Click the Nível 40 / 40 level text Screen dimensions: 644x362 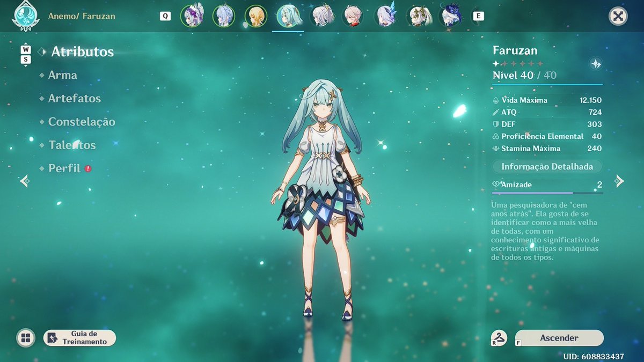[525, 75]
